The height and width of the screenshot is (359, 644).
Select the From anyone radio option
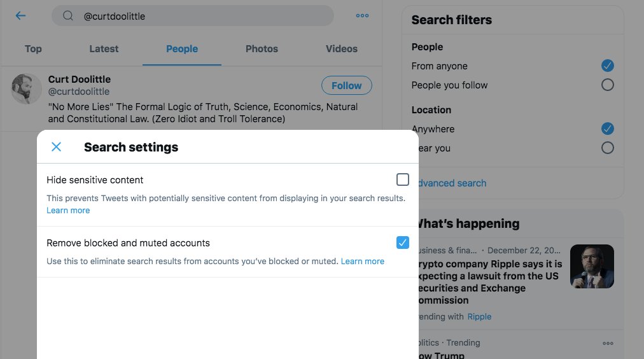click(x=608, y=66)
